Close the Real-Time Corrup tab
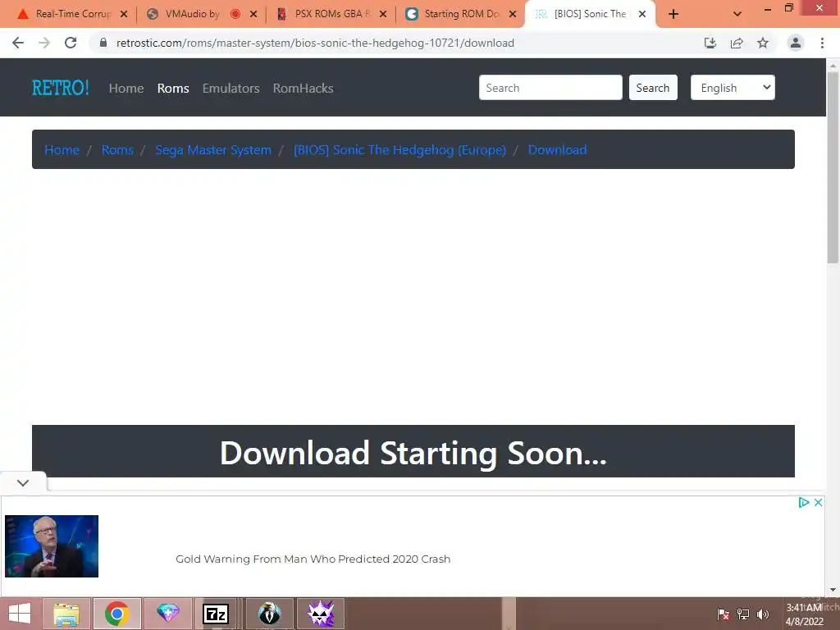 click(124, 14)
